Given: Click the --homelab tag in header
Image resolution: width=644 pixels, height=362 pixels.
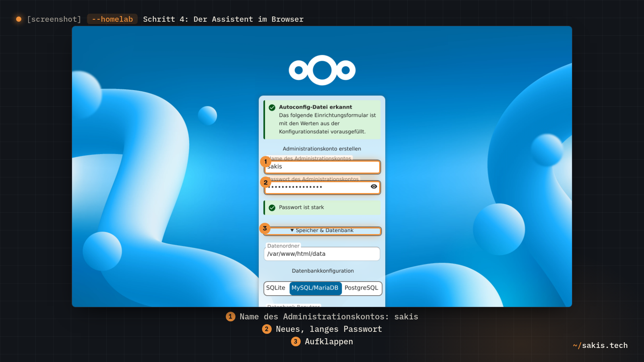Looking at the screenshot, I should point(112,19).
